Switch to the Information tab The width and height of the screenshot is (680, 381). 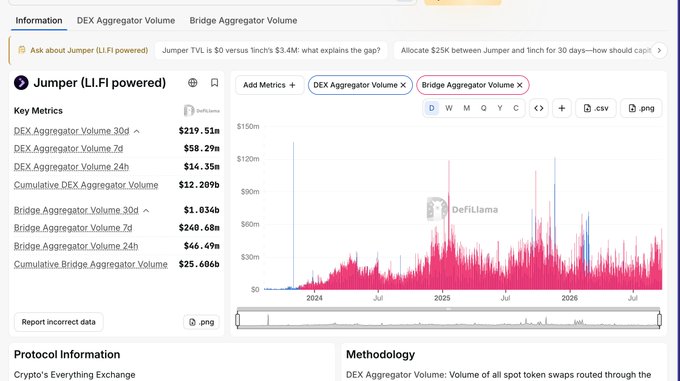[39, 20]
